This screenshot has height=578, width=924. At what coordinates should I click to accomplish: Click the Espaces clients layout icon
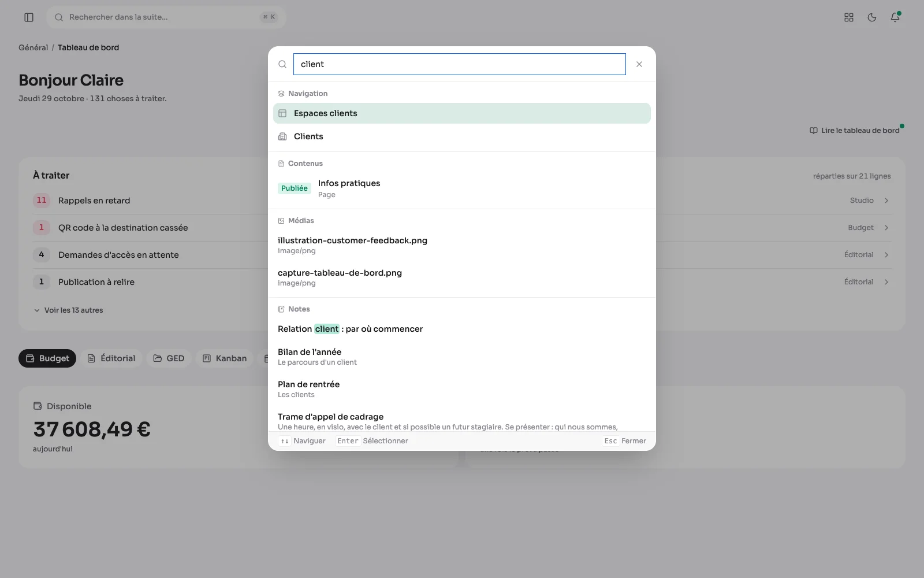point(282,113)
